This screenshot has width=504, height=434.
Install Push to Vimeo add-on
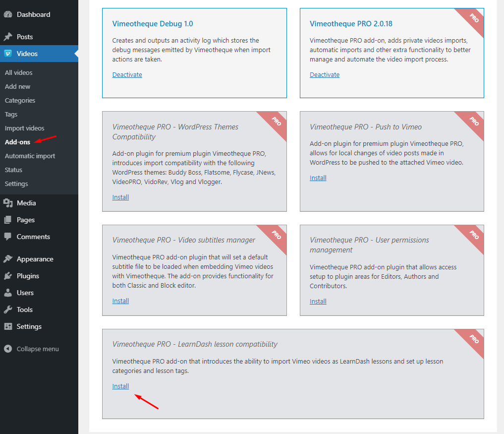point(318,178)
